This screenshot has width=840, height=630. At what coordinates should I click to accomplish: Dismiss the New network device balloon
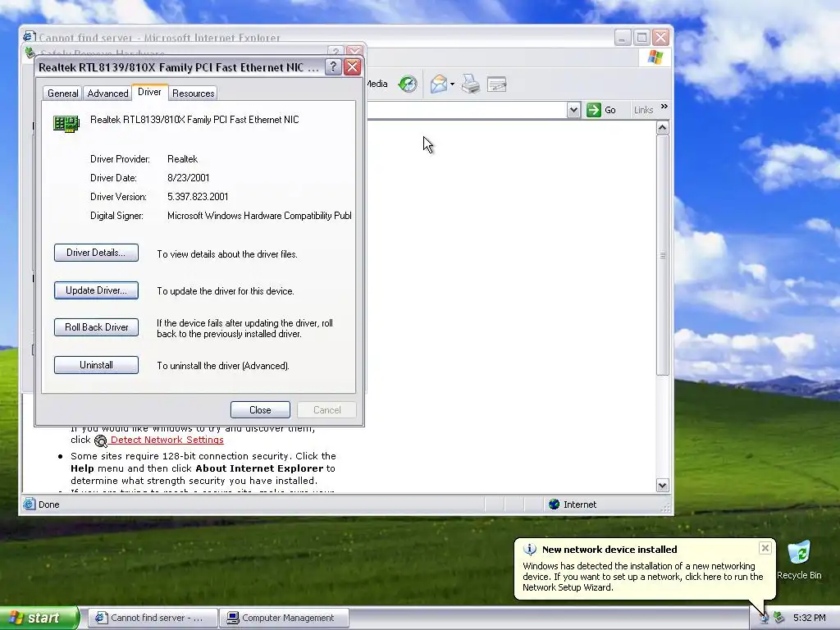point(765,547)
